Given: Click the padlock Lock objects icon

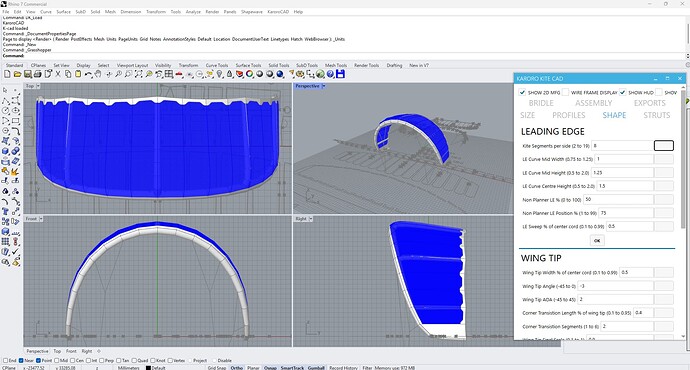Looking at the screenshot, I should coord(230,74).
